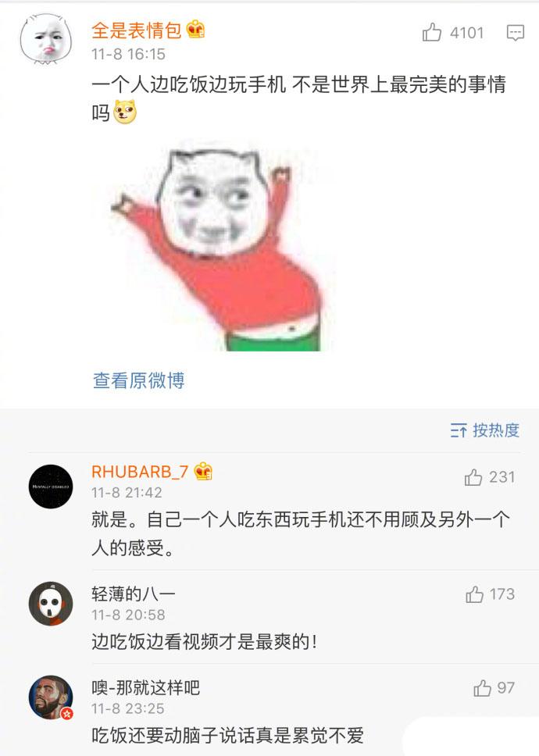The image size is (539, 756).
Task: Open 按热度 sort order dropdown
Action: [x=484, y=430]
